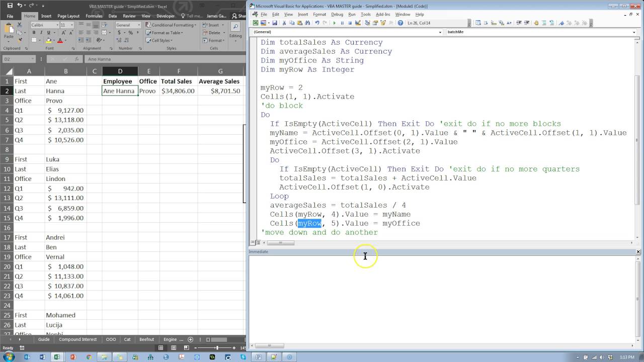Click the Page Layout view icon in status bar

(x=174, y=347)
